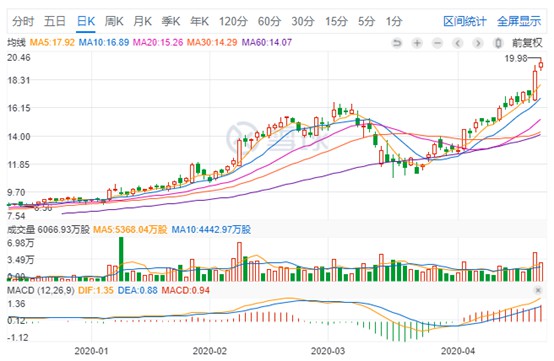Move chart left with previous arrow icon
The width and height of the screenshot is (554, 361).
click(x=458, y=43)
